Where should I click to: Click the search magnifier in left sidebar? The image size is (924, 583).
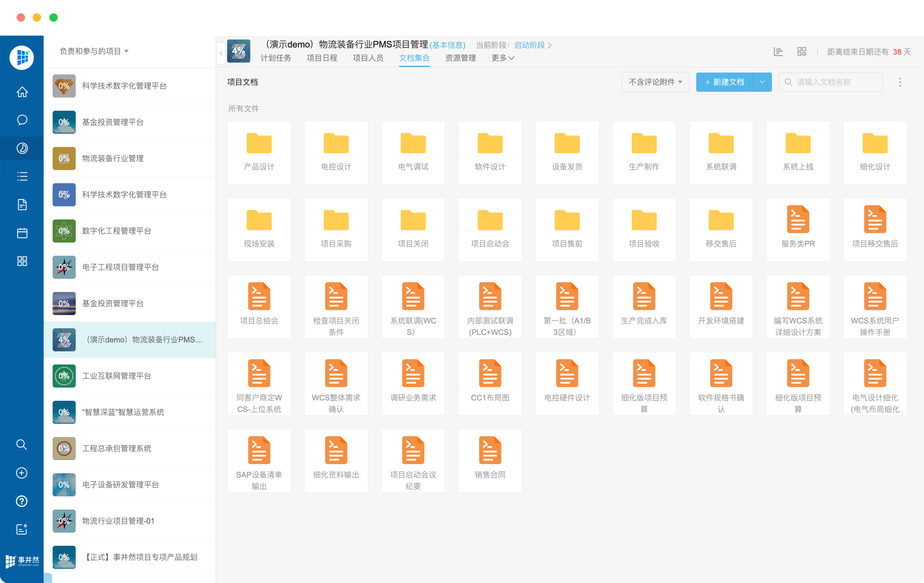pos(21,444)
